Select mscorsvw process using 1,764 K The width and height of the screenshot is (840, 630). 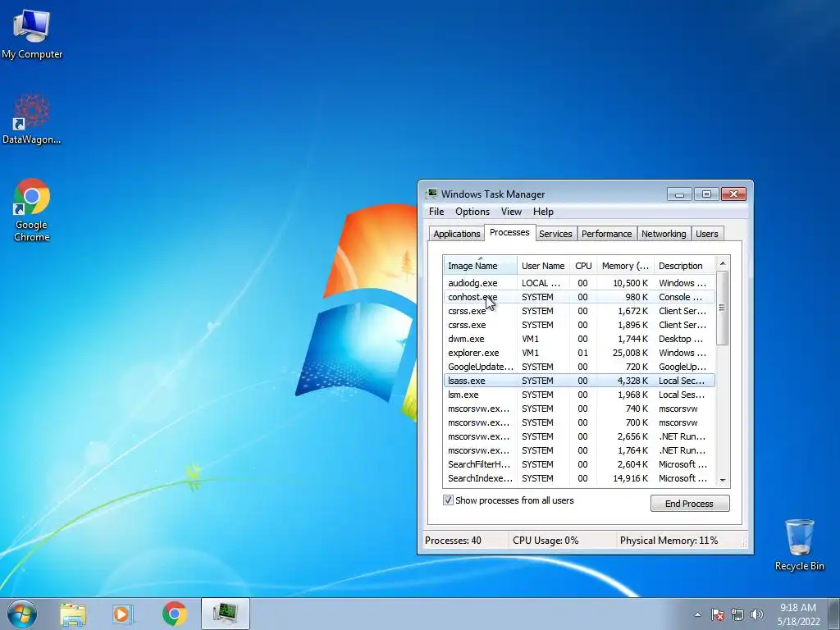click(x=579, y=450)
